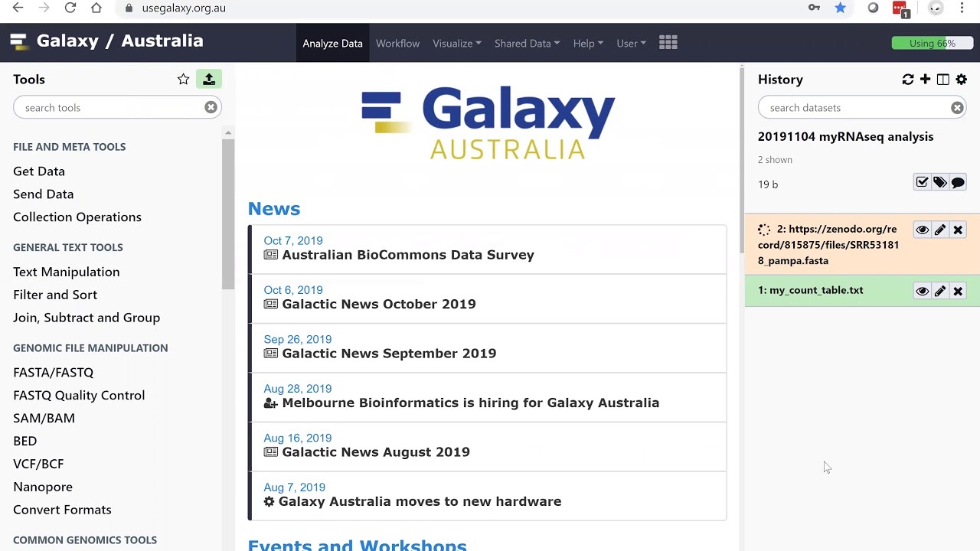This screenshot has width=980, height=551.
Task: Edit history annotation comment icon
Action: click(x=958, y=182)
